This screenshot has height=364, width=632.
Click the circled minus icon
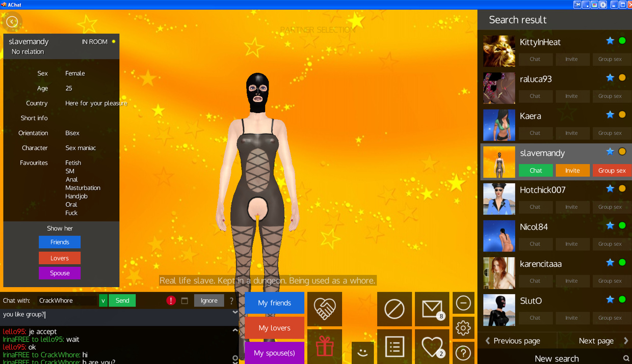463,303
